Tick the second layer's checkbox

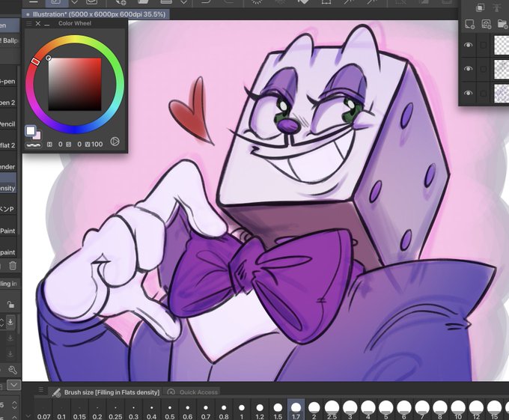tap(484, 69)
